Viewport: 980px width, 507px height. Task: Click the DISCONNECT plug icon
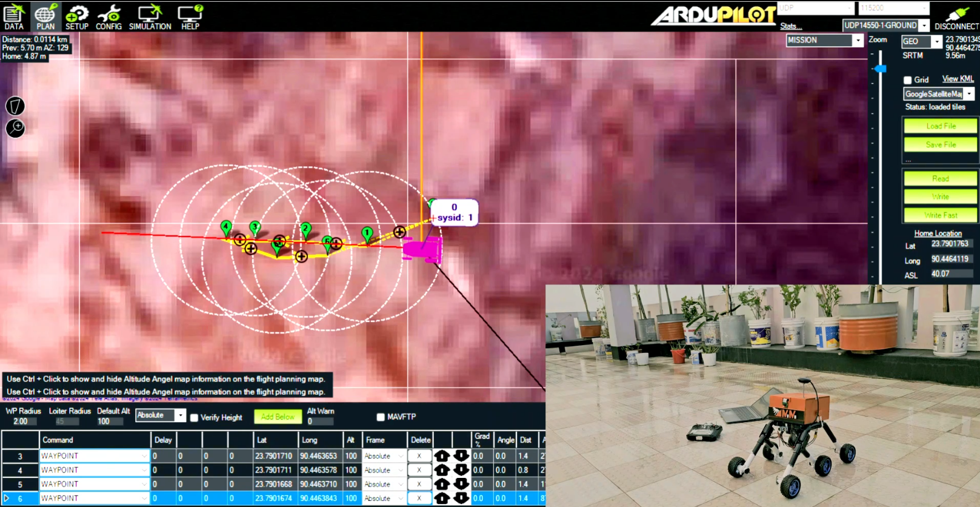[x=956, y=16]
